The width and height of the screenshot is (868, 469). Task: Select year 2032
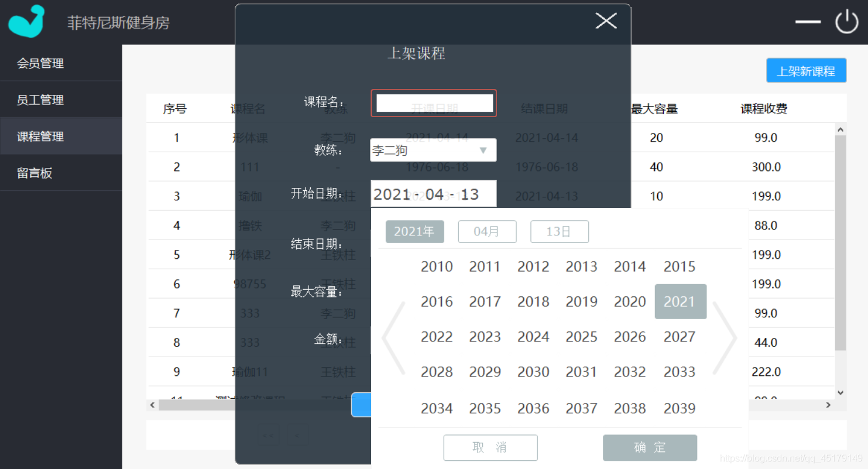tap(630, 372)
